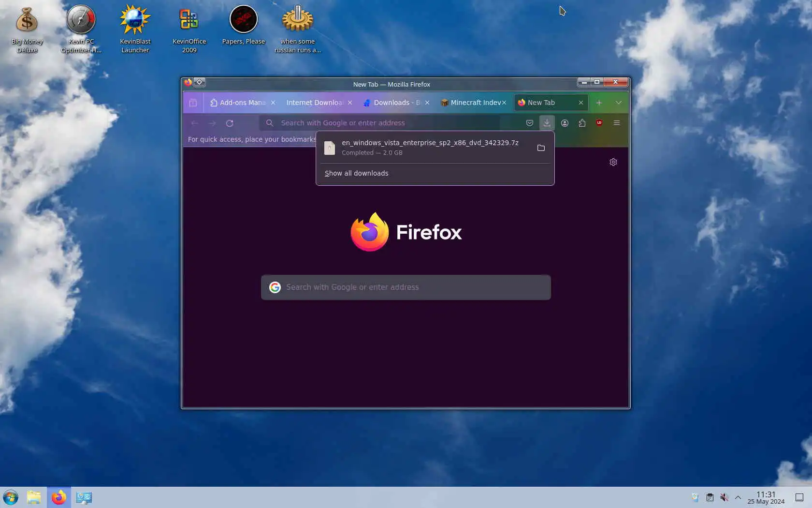Click the first system tray icon beside clipboard
The width and height of the screenshot is (812, 508).
695,497
